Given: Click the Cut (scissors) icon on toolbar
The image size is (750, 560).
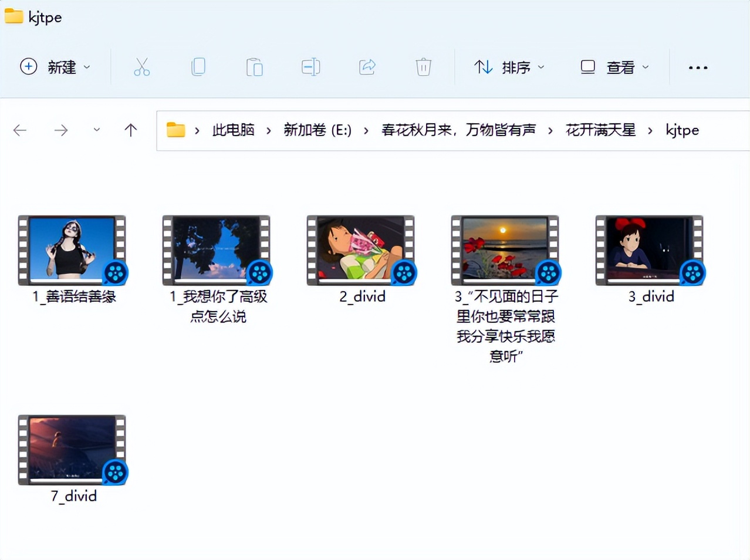Looking at the screenshot, I should [142, 67].
